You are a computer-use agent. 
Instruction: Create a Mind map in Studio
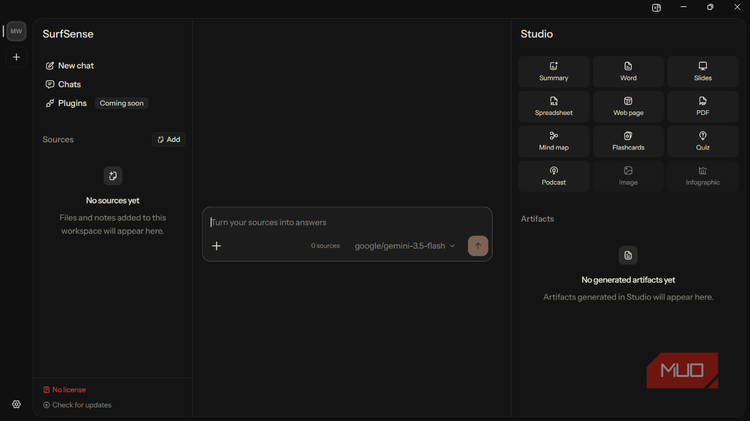pos(554,142)
